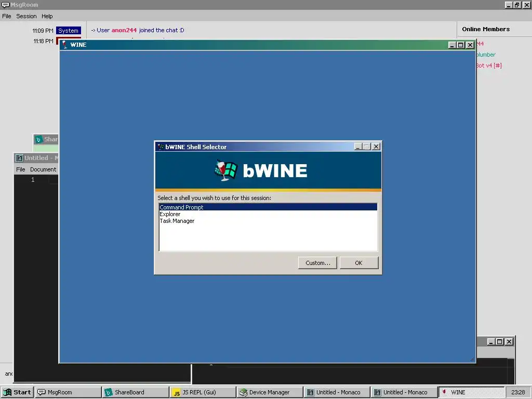Close the WINE window

tap(470, 45)
